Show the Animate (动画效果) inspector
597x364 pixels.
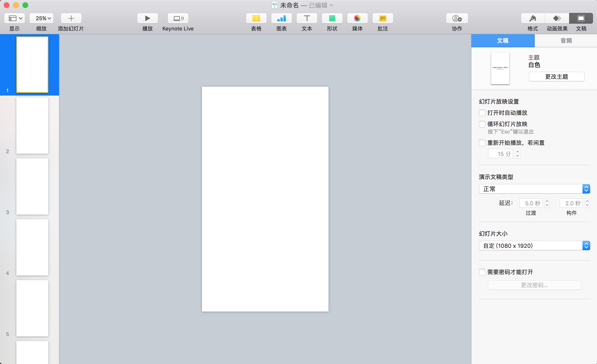coord(557,18)
